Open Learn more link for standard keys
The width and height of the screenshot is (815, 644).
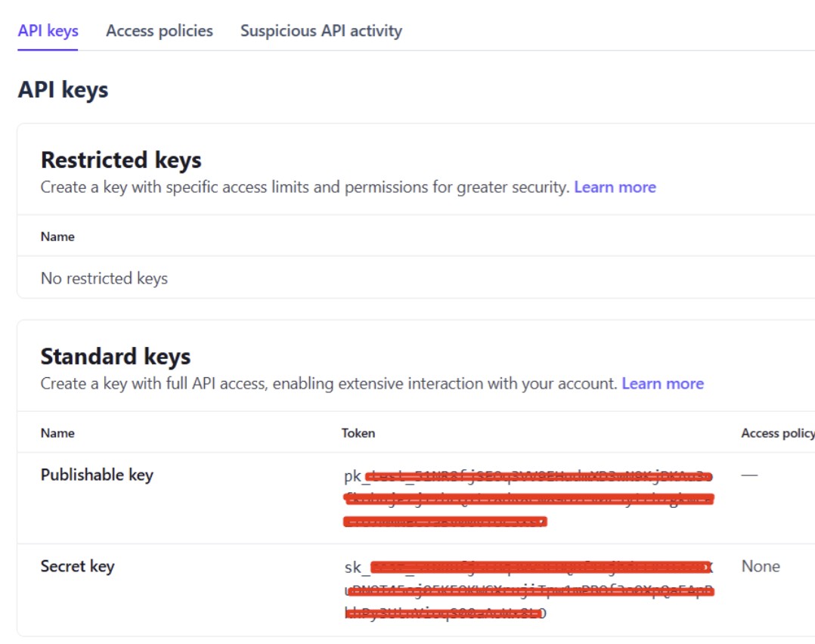[x=663, y=383]
